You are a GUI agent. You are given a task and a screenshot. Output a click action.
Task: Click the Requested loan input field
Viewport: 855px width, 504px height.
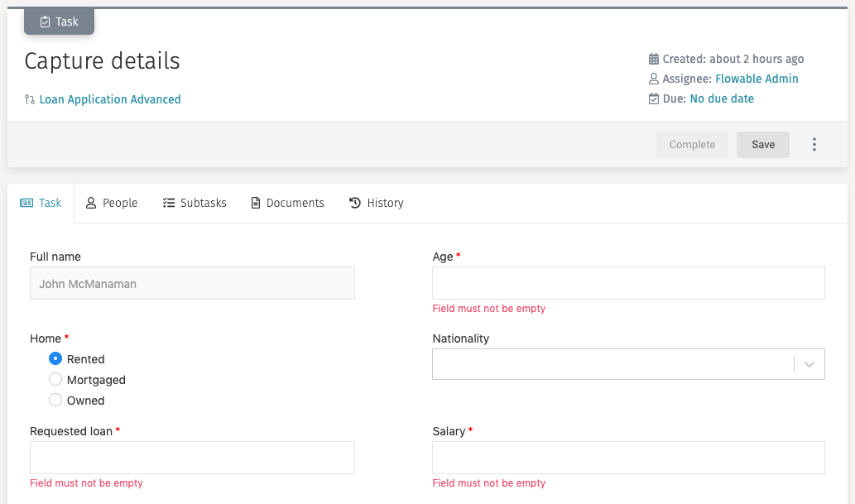[192, 457]
